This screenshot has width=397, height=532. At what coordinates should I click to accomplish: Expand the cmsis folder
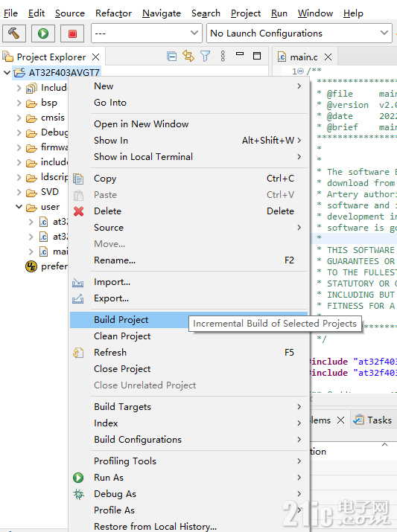pos(19,118)
